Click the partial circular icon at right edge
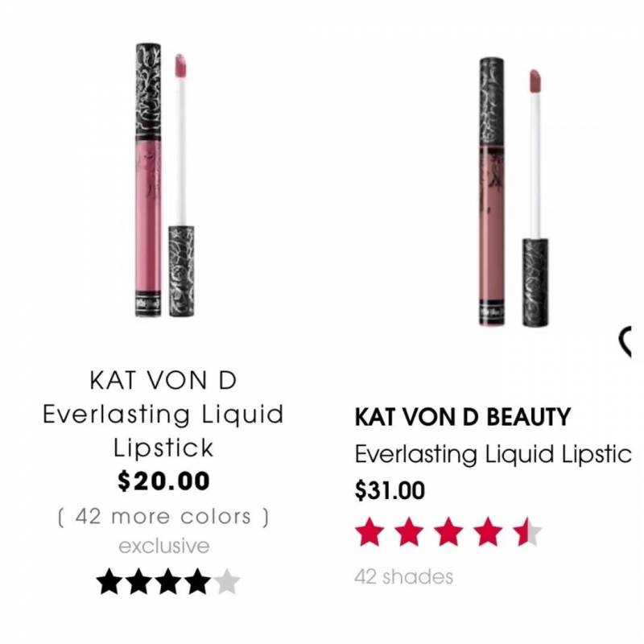 (x=625, y=341)
